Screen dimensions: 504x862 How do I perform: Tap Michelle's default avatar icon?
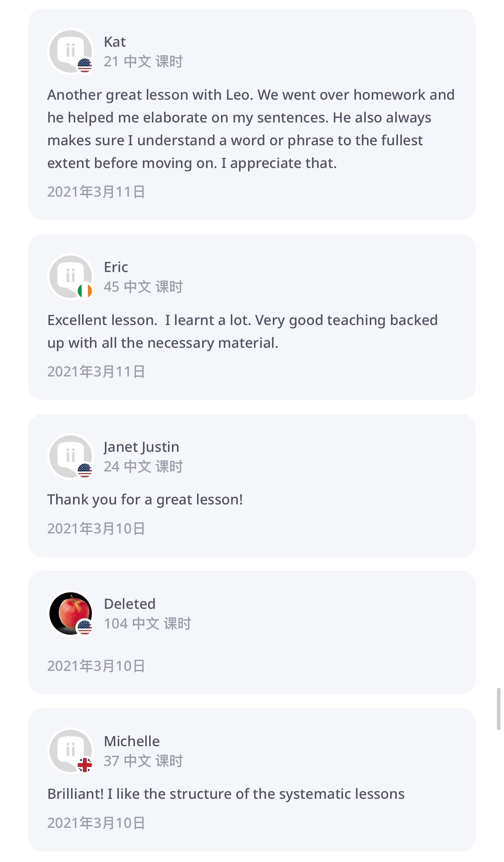(69, 750)
